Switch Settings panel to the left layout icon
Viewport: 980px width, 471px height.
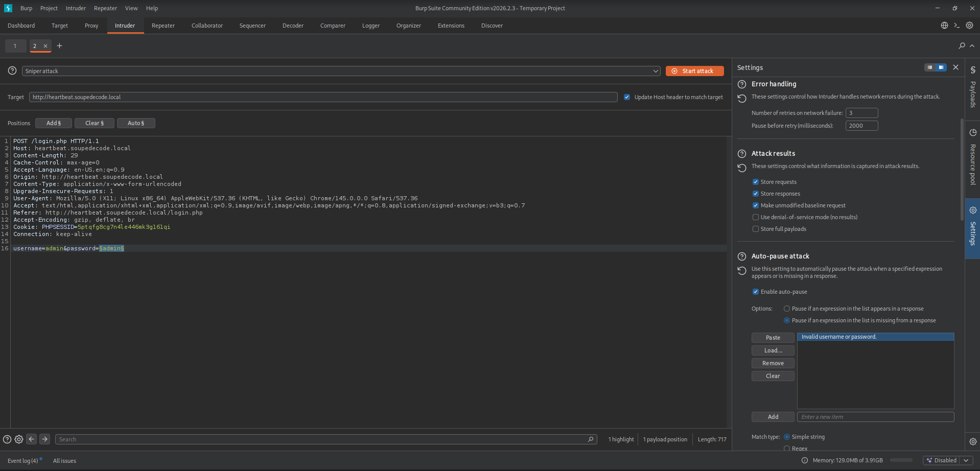tap(930, 67)
